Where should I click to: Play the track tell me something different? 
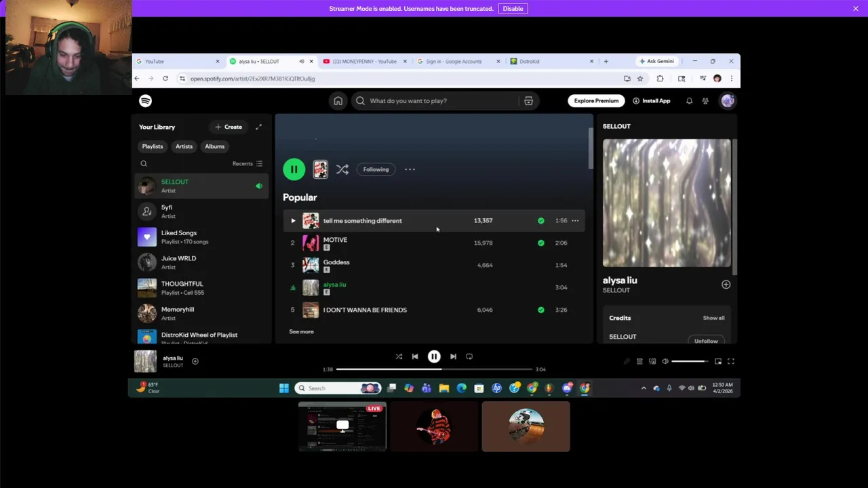(293, 220)
